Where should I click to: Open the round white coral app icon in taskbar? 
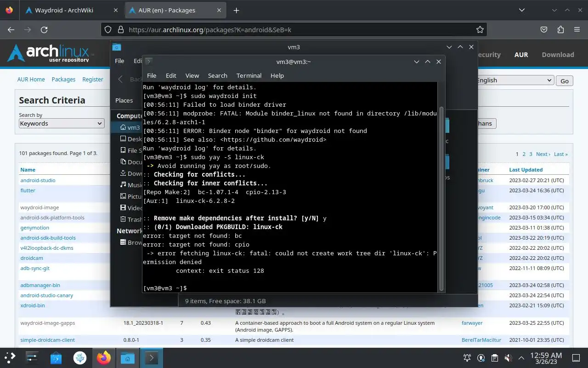80,357
